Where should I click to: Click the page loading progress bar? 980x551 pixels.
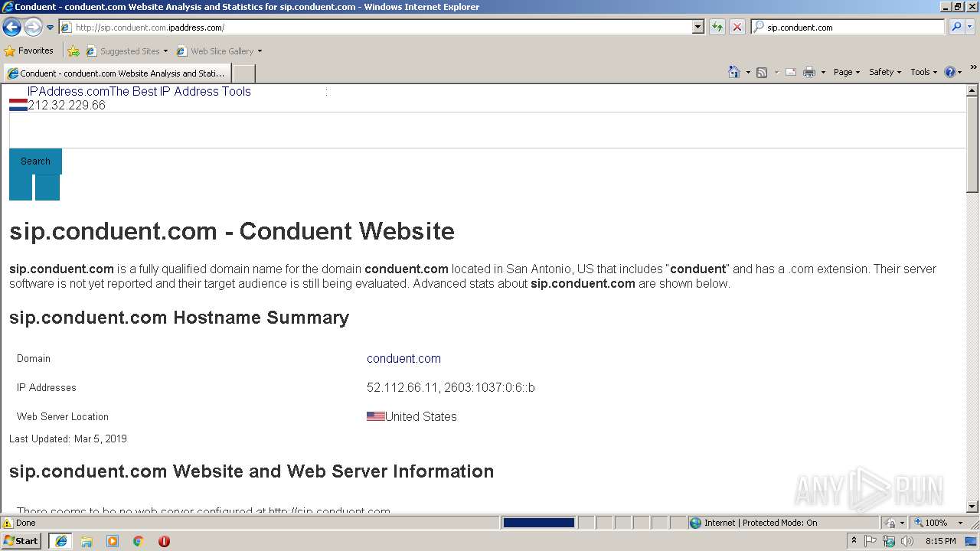pyautogui.click(x=538, y=523)
